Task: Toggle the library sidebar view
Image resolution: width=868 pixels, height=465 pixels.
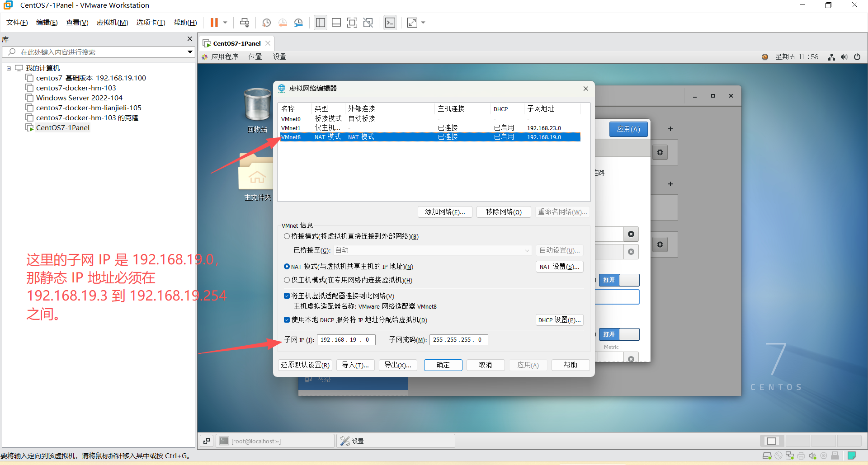Action: (x=321, y=23)
